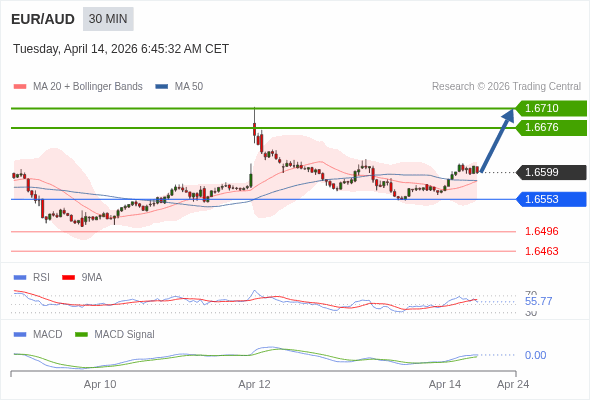Screen dimensions: 590x400
Task: Click the MACD value 0.00
Action: (x=535, y=355)
